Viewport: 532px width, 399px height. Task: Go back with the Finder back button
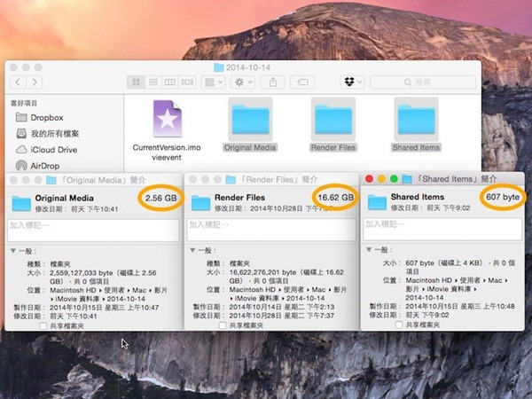pyautogui.click(x=18, y=82)
